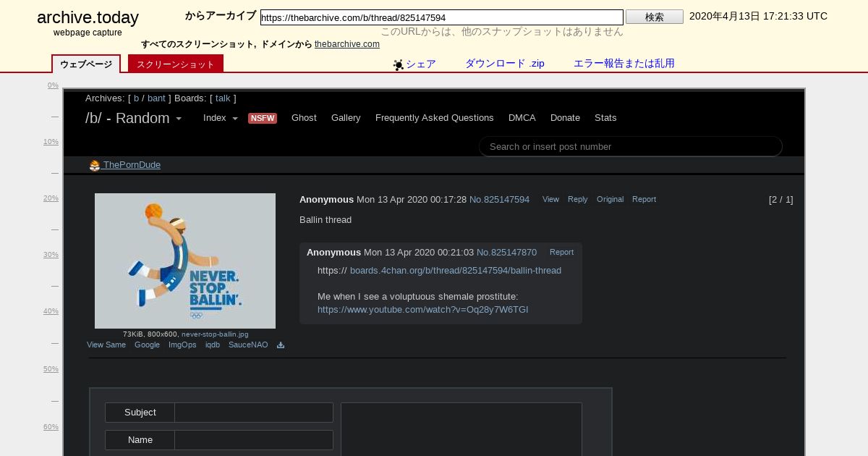Open the never-stop-ballin thumbnail image
This screenshot has width=868, height=456.
[x=185, y=261]
